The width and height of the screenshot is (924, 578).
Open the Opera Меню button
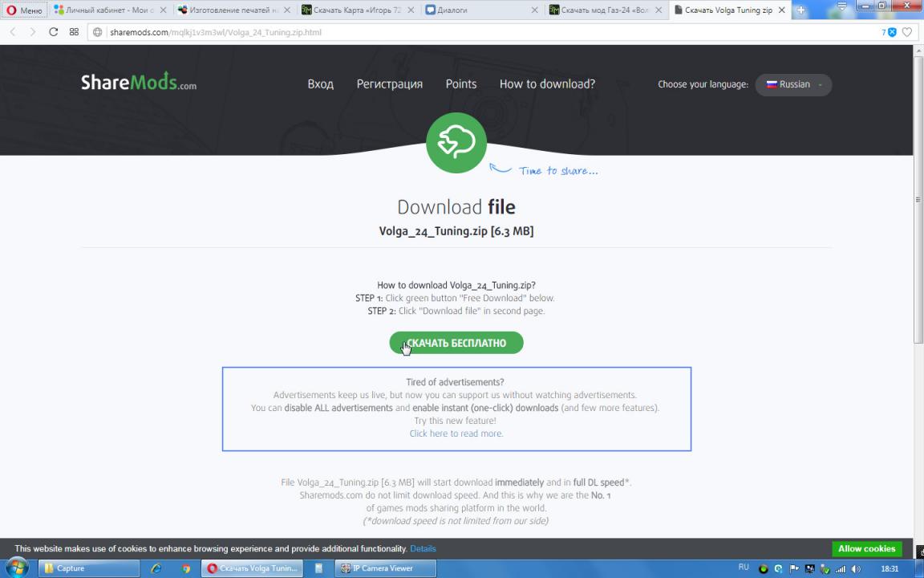tap(24, 10)
